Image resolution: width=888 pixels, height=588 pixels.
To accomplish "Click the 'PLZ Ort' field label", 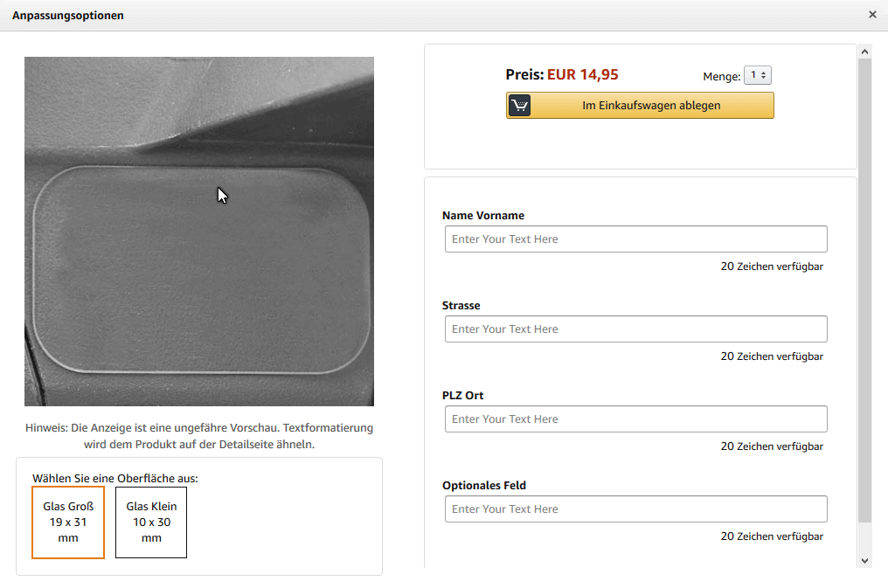I will (463, 396).
